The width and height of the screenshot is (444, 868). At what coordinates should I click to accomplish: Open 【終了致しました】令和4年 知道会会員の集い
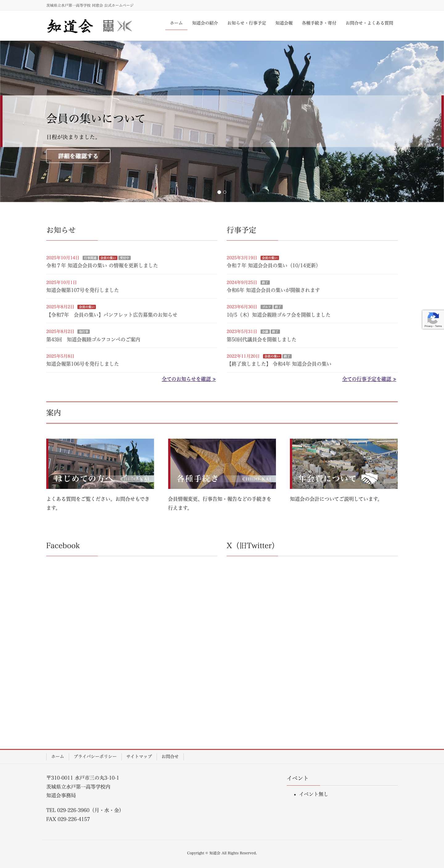(x=279, y=364)
